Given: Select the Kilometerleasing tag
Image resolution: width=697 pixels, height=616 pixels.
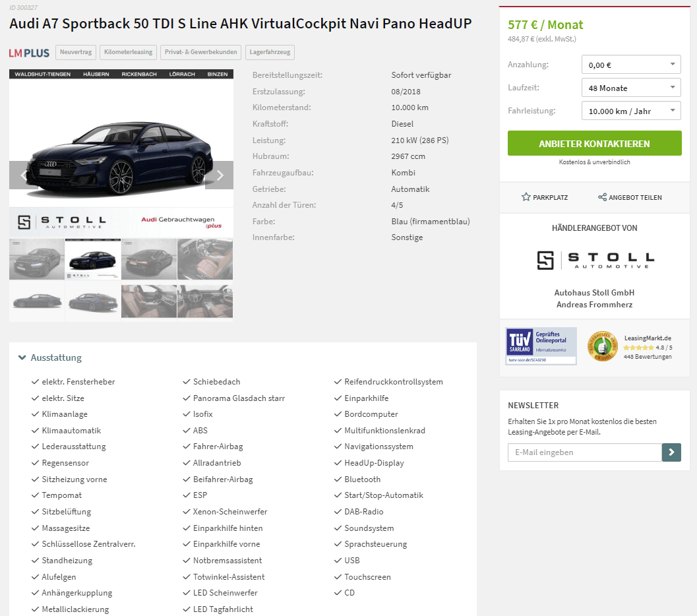Looking at the screenshot, I should click(x=129, y=52).
